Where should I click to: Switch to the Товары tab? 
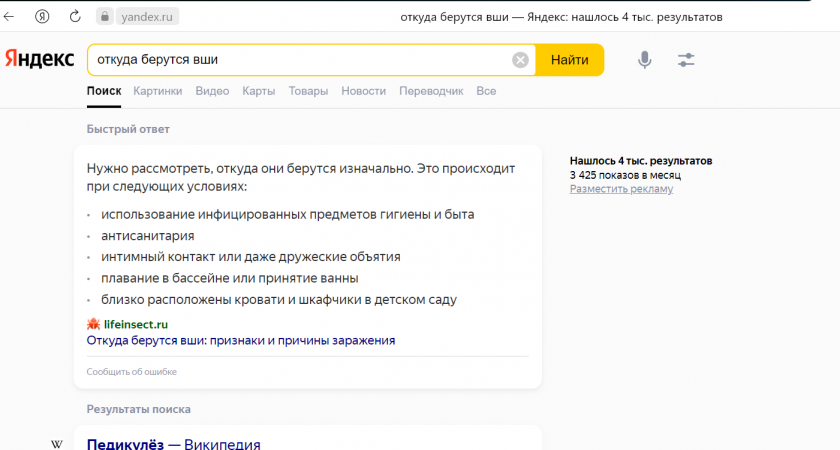(x=308, y=91)
